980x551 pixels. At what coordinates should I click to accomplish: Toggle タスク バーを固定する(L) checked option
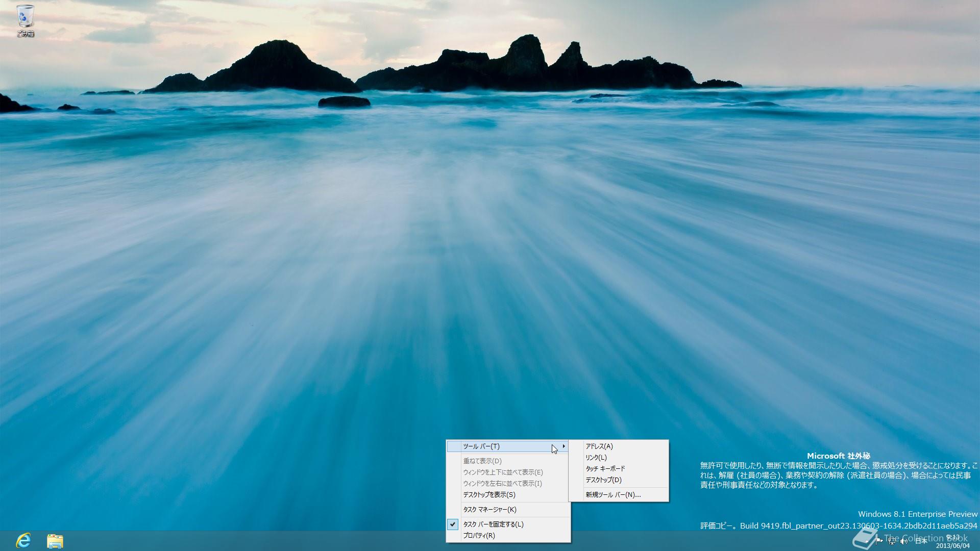pos(508,524)
